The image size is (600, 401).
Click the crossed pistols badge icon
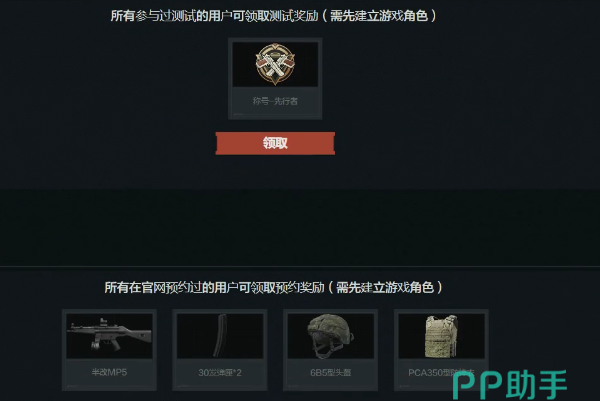(x=275, y=64)
